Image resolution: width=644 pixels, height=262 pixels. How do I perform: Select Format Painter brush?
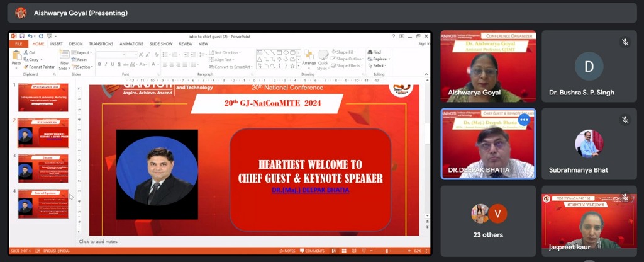click(x=38, y=67)
